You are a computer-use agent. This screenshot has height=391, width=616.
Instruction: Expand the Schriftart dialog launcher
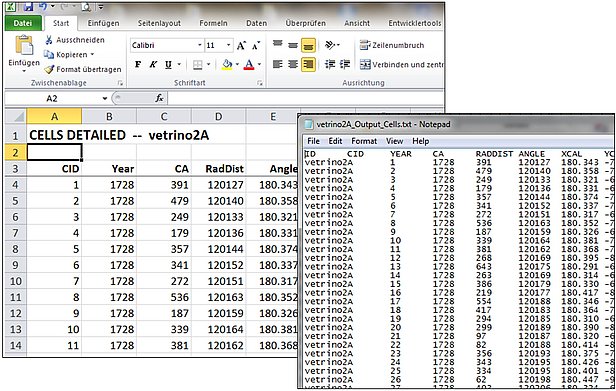[x=260, y=83]
